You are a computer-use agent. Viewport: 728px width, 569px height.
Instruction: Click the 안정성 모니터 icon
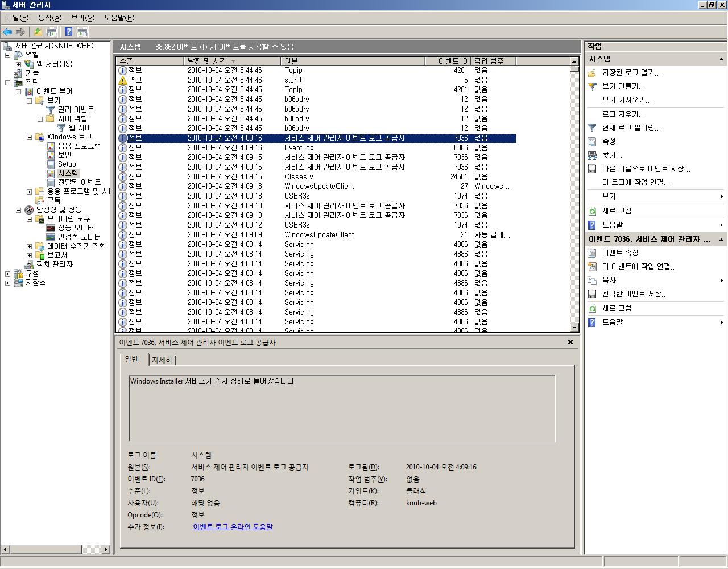pyautogui.click(x=51, y=237)
